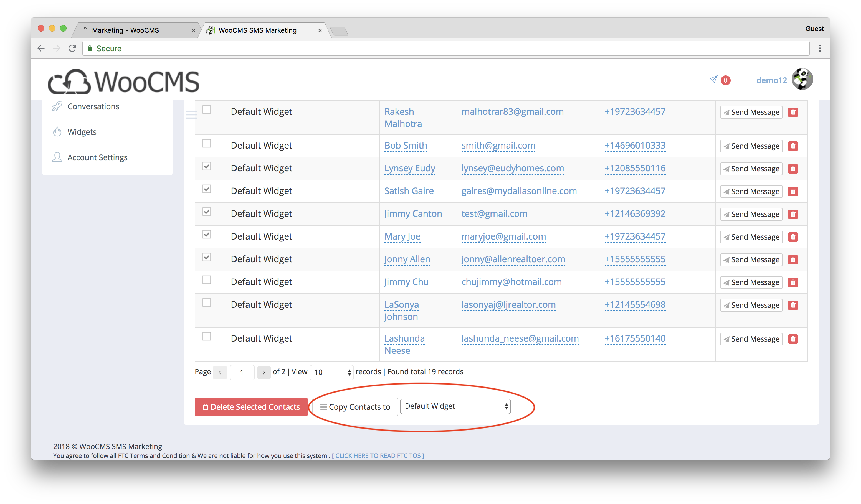Remove Jonny Allen with the trash icon

tap(793, 259)
